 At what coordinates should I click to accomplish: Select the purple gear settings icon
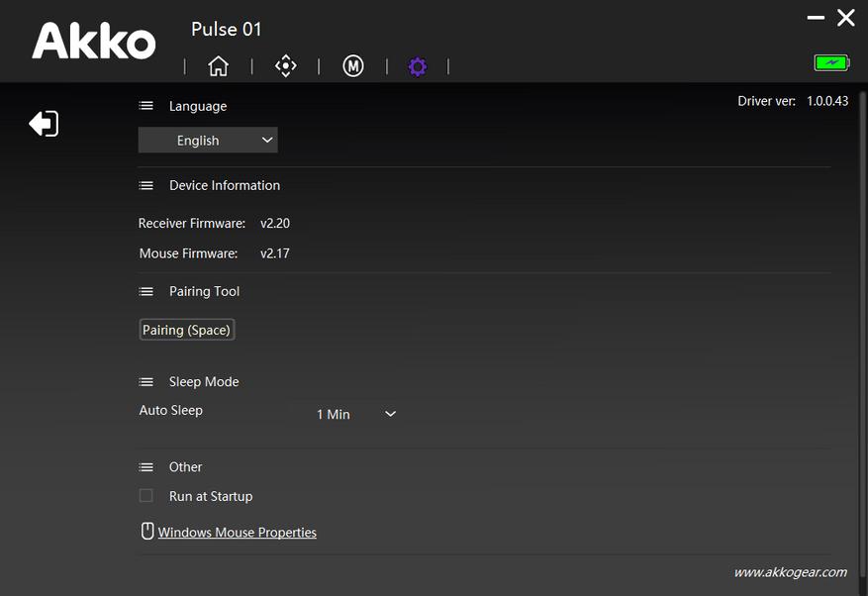(418, 66)
